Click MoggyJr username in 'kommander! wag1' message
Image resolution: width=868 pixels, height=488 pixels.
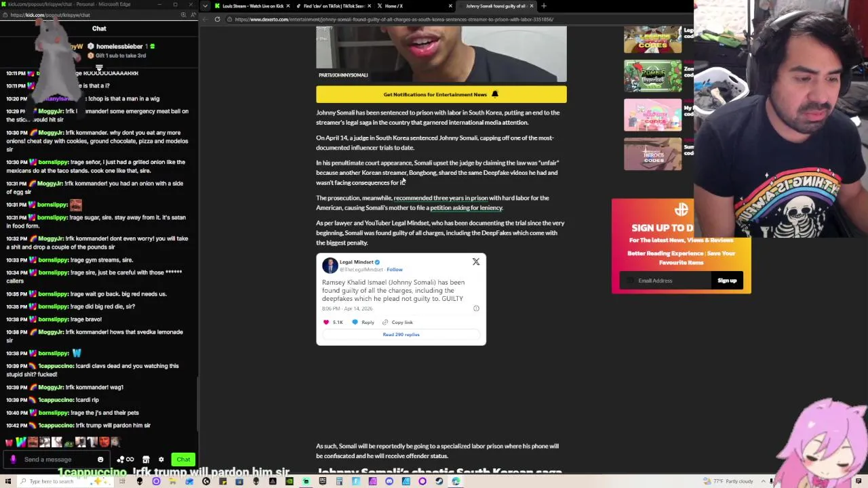point(50,388)
